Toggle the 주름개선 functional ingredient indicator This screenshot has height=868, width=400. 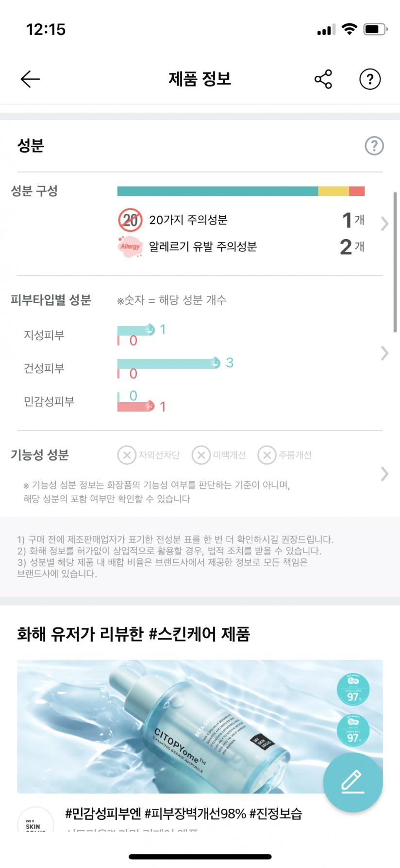267,455
